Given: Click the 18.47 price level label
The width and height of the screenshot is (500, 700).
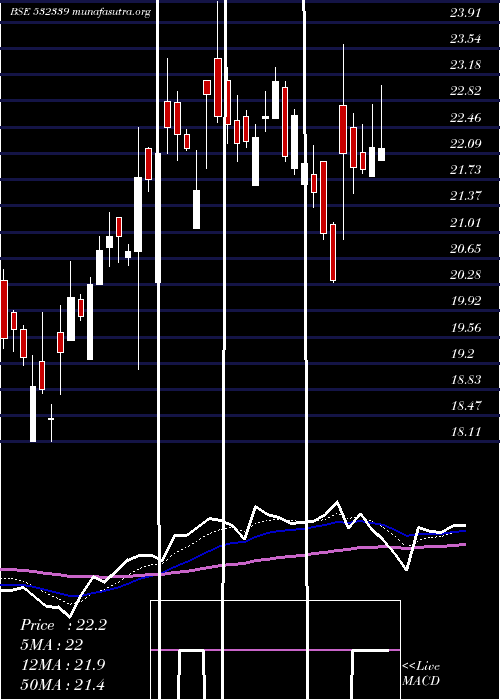Looking at the screenshot, I should 465,406.
